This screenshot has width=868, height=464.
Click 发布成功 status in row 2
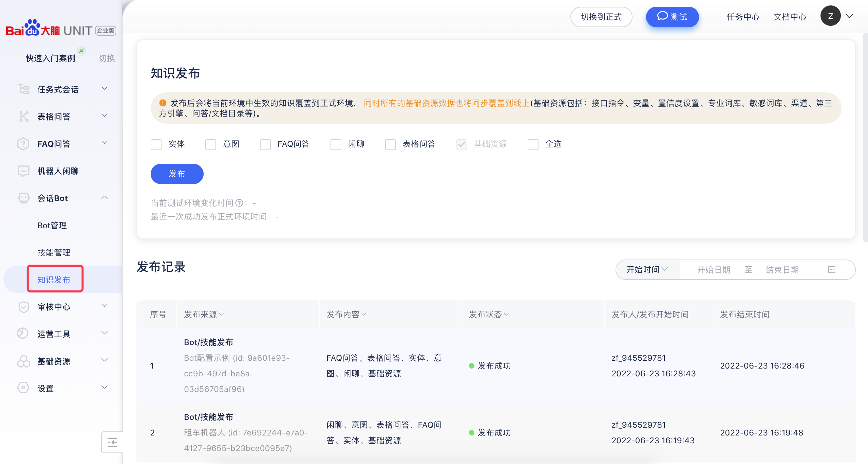[490, 433]
